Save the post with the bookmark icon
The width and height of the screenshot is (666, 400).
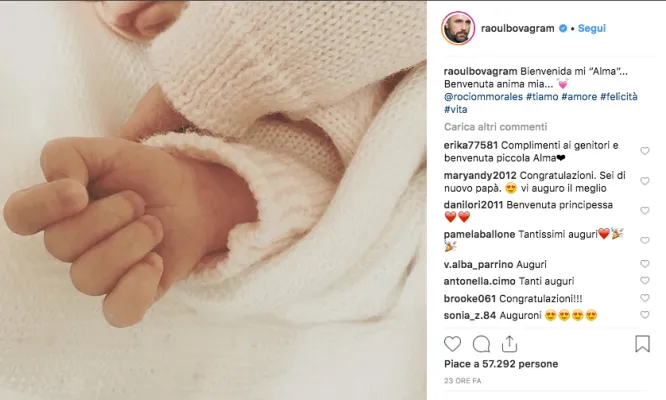tap(642, 344)
